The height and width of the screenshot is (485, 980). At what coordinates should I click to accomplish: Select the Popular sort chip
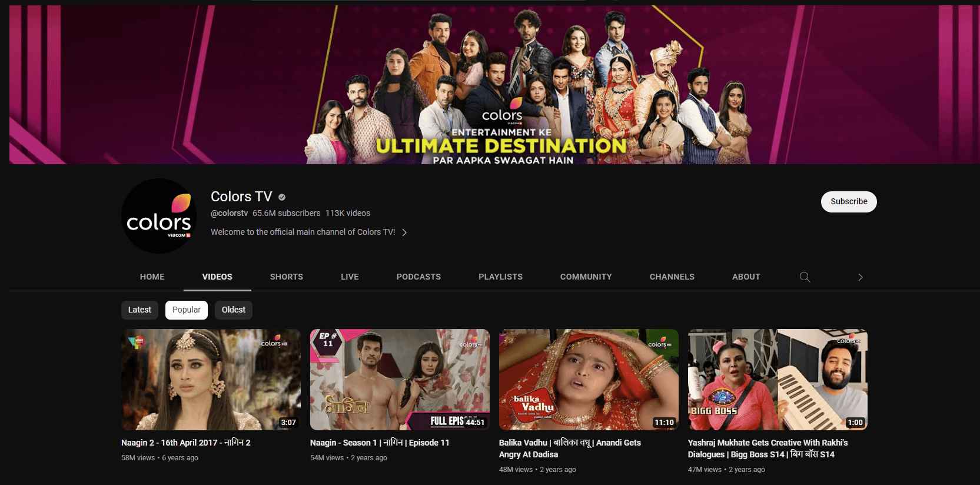click(x=187, y=310)
